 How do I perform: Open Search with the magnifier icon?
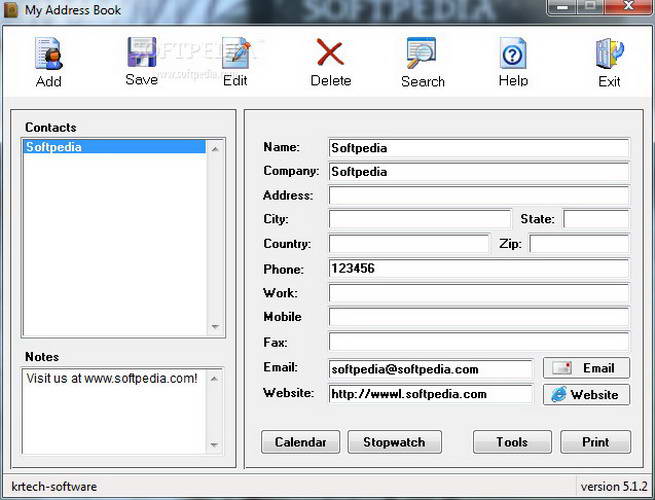tap(421, 53)
